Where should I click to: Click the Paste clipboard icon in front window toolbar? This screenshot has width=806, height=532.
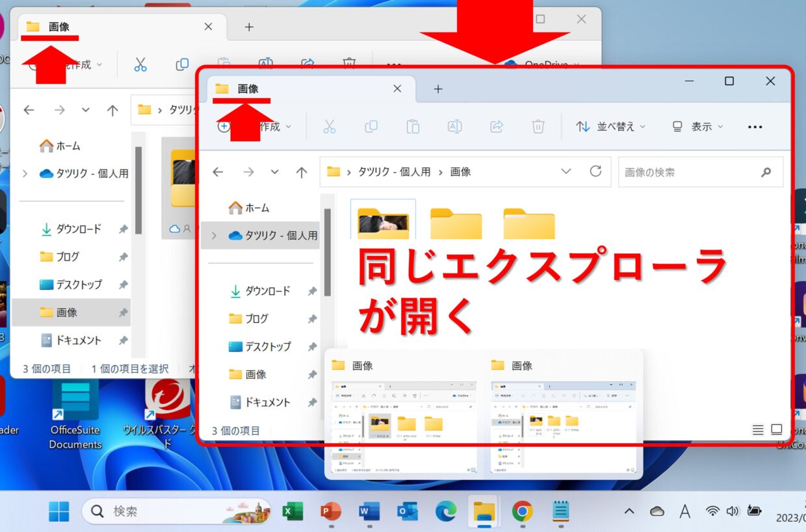click(413, 127)
